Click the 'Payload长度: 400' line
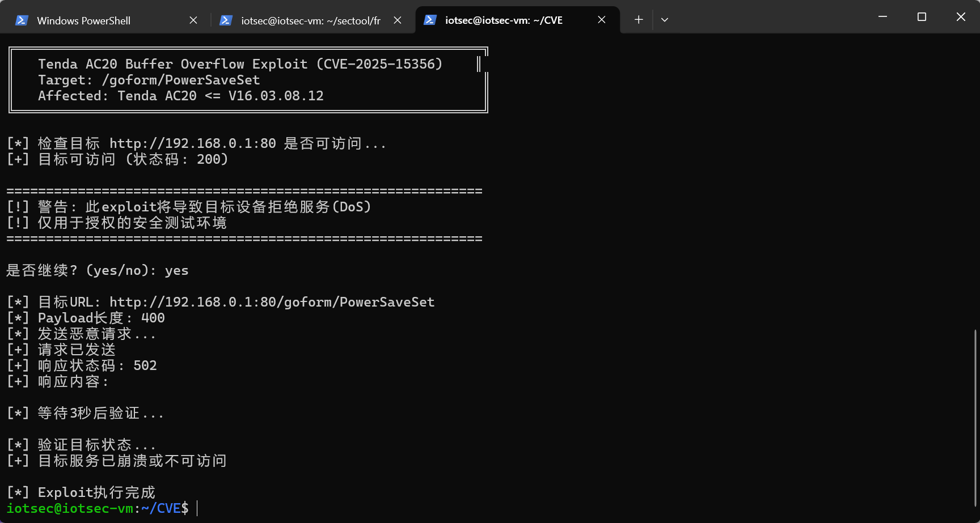 [86, 318]
